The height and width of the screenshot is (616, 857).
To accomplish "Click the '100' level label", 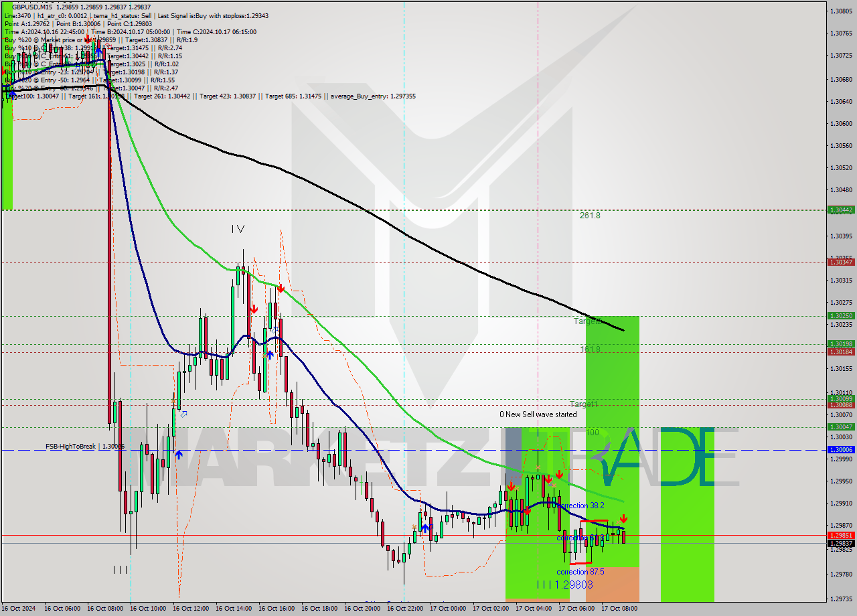I will [x=593, y=433].
